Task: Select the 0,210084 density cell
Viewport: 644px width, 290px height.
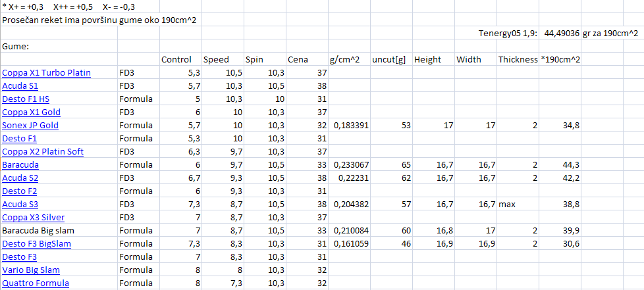Action: click(349, 231)
